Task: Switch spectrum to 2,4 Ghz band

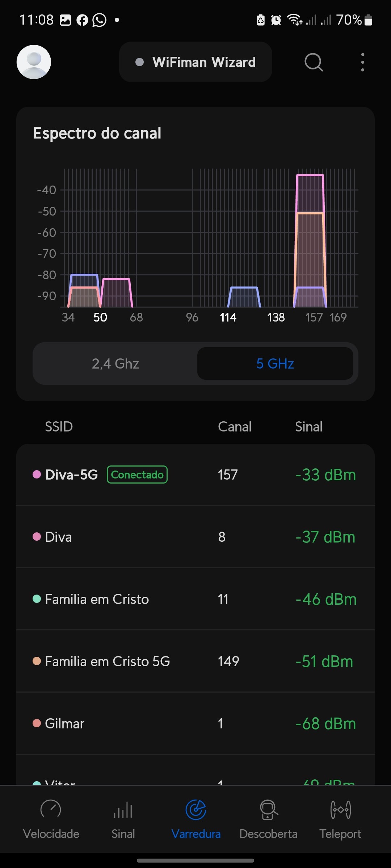Action: (115, 363)
